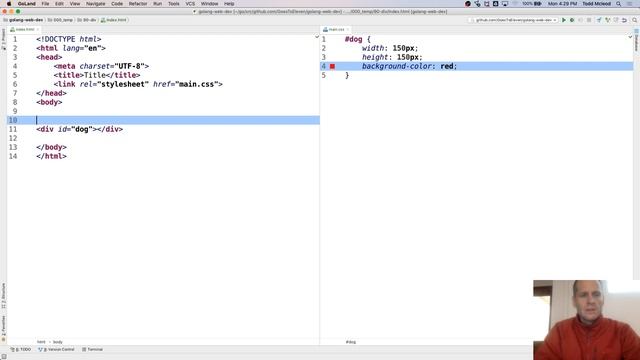The image size is (640, 360).
Task: Open the Terminal tool window
Action: point(93,349)
